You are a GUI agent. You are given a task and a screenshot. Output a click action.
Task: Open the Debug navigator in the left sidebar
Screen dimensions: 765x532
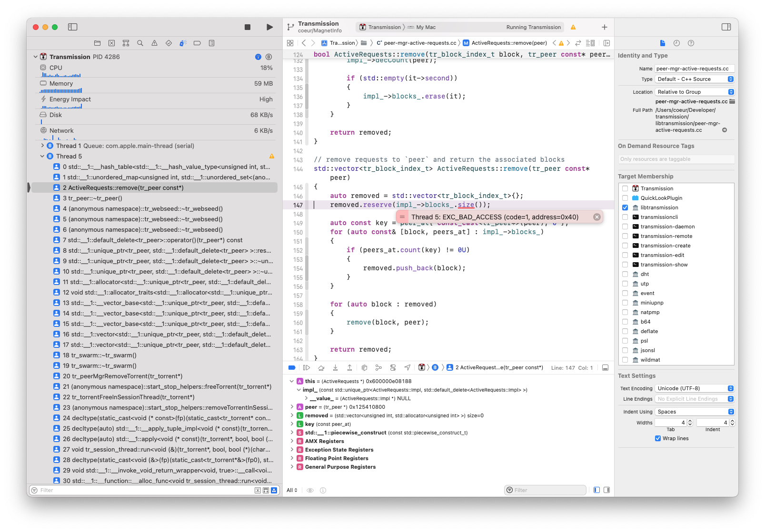[183, 43]
